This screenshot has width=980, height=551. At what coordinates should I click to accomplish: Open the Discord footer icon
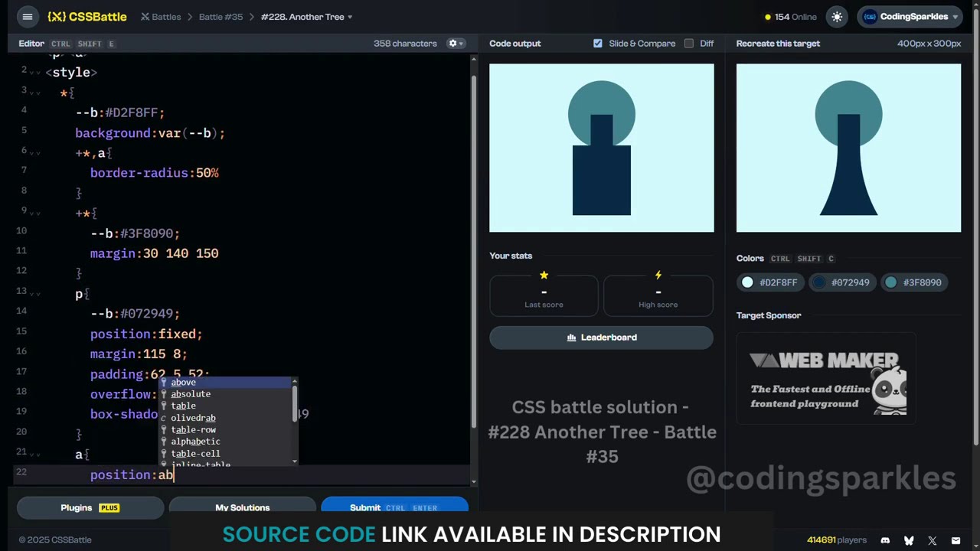click(x=885, y=540)
